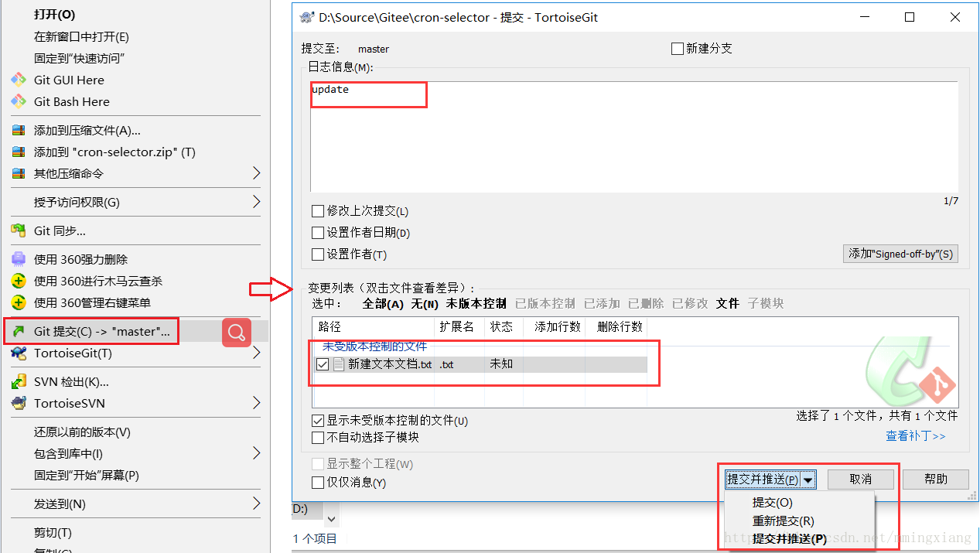The image size is (980, 553).
Task: Click the 提交并推送(P) main button
Action: coord(763,480)
